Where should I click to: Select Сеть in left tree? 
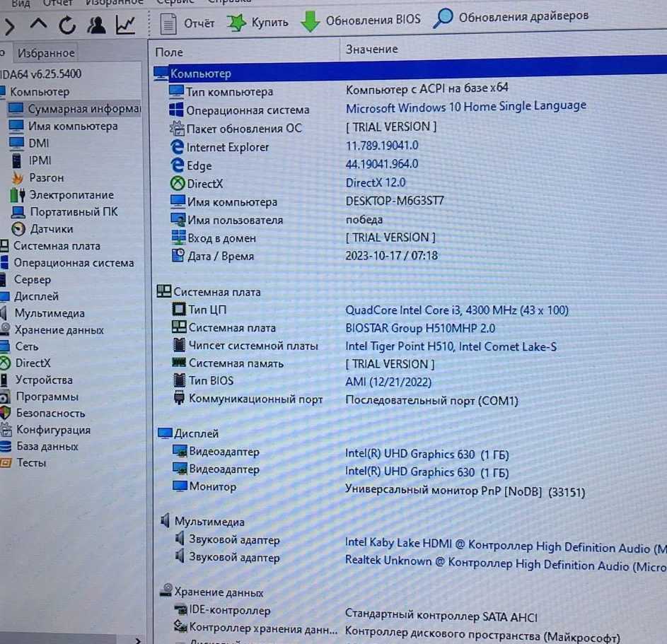tap(20, 346)
